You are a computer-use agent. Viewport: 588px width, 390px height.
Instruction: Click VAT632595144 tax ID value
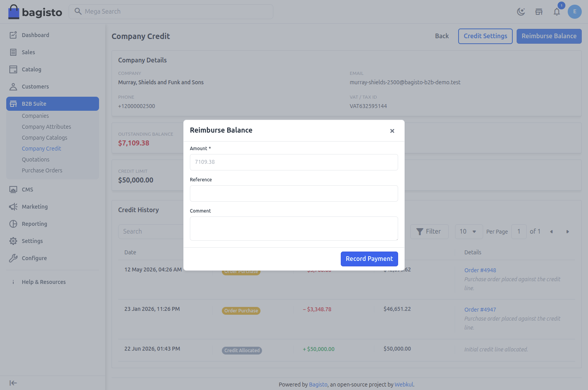click(368, 106)
